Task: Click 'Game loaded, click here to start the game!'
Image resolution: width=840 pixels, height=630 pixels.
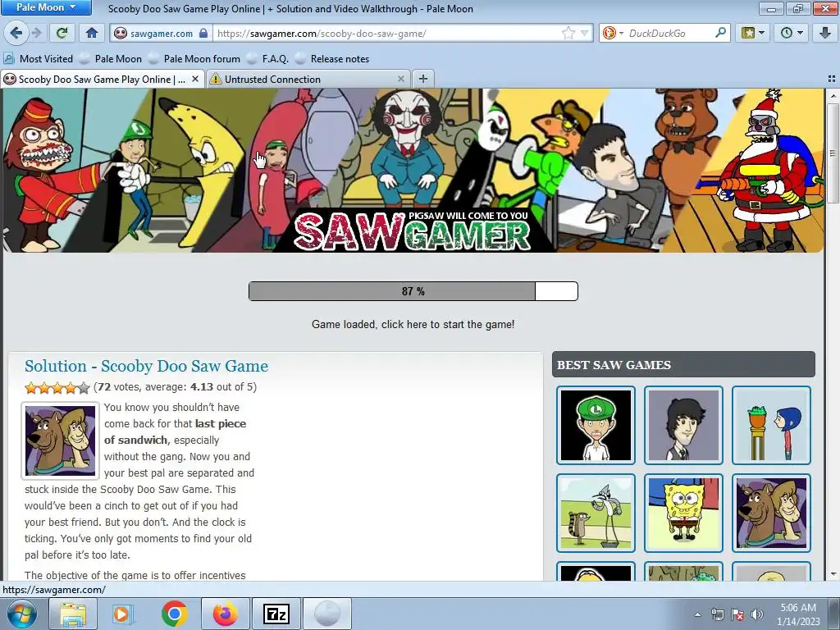Action: (413, 324)
